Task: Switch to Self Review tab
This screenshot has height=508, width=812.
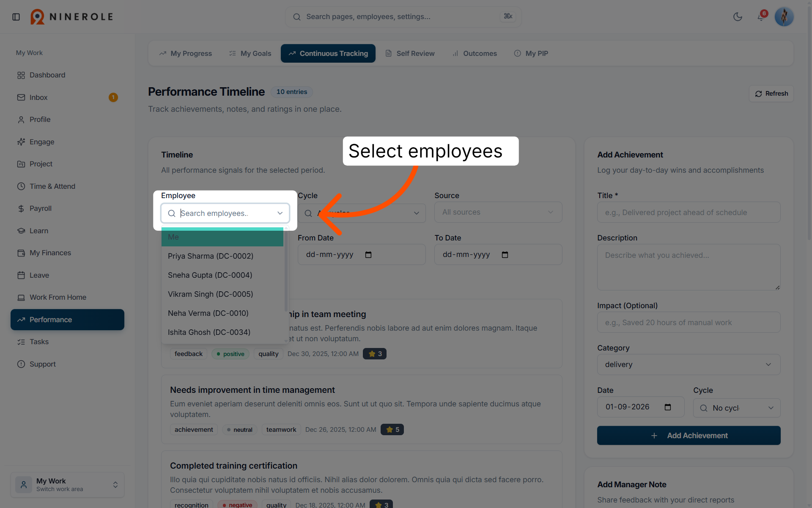Action: (x=410, y=53)
